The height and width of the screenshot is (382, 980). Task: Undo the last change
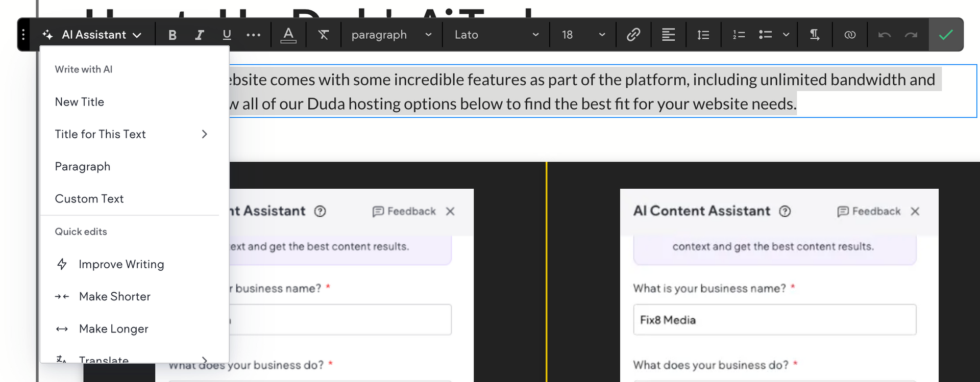tap(885, 35)
